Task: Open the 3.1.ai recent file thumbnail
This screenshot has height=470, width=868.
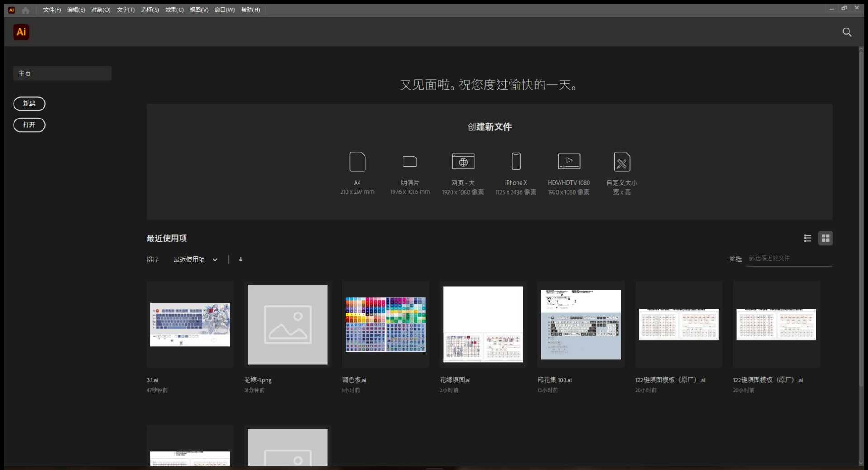Action: click(x=190, y=324)
